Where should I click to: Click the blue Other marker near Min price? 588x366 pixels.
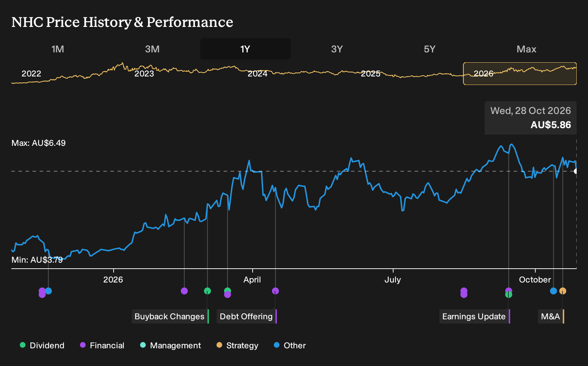coord(48,291)
